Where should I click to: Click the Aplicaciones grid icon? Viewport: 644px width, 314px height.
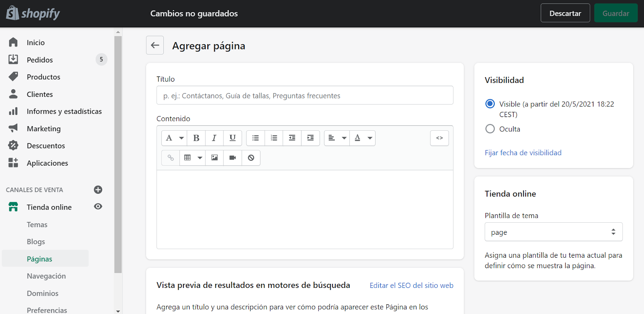click(13, 162)
